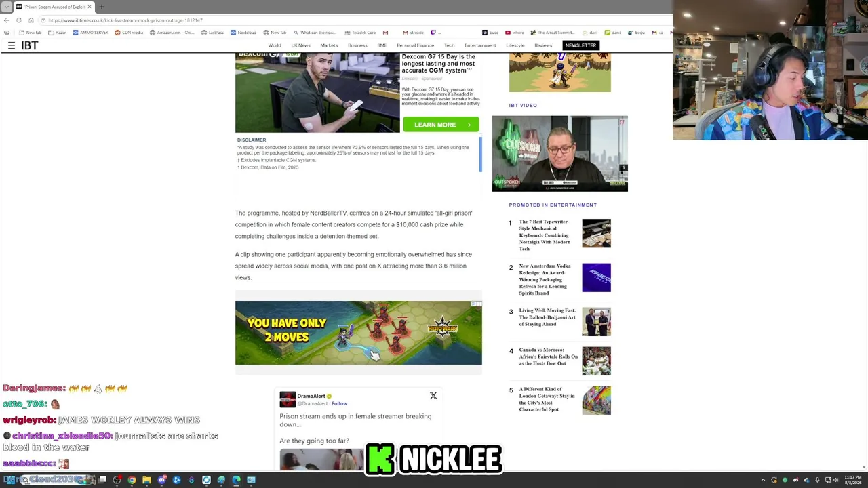Click the DramaAlert account name

tap(311, 396)
